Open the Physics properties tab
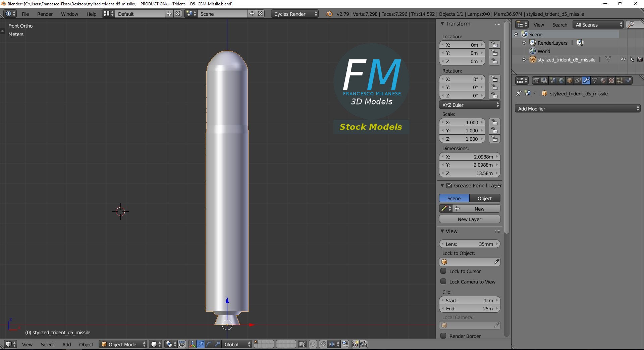This screenshot has width=644, height=350. (x=628, y=81)
